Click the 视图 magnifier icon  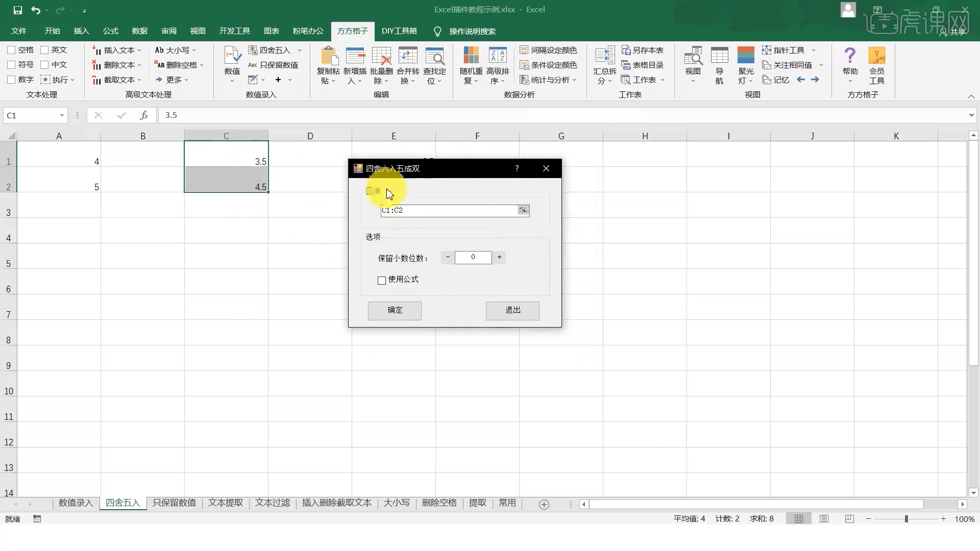(693, 56)
